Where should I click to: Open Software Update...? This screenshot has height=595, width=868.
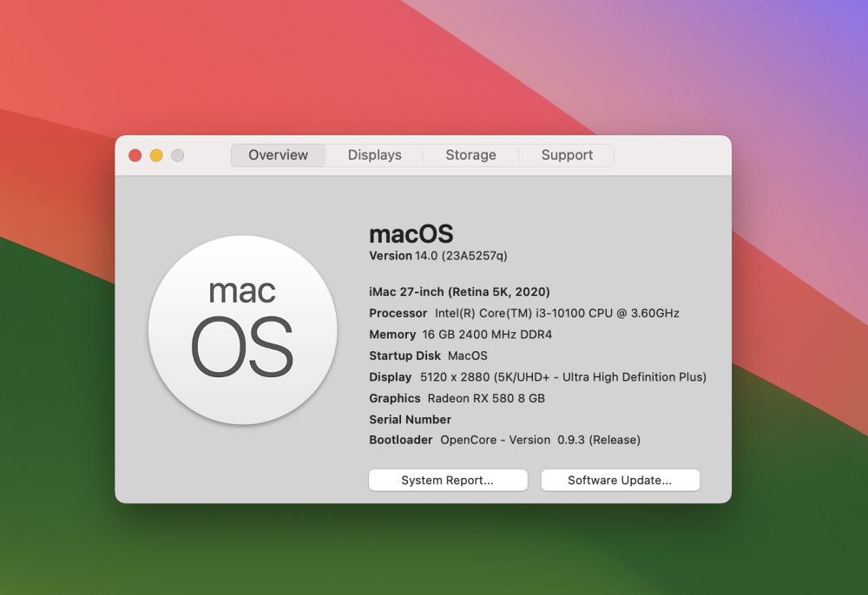tap(620, 480)
